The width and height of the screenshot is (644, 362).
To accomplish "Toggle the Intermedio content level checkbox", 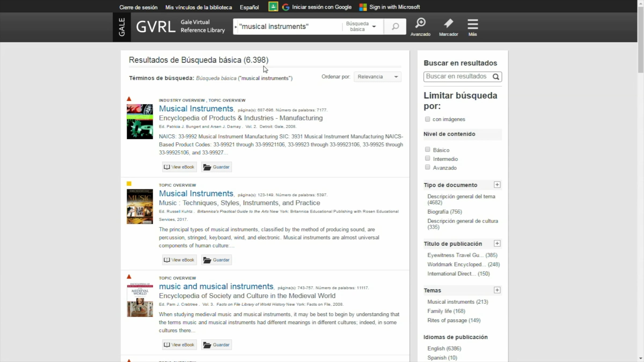I will pos(427,158).
